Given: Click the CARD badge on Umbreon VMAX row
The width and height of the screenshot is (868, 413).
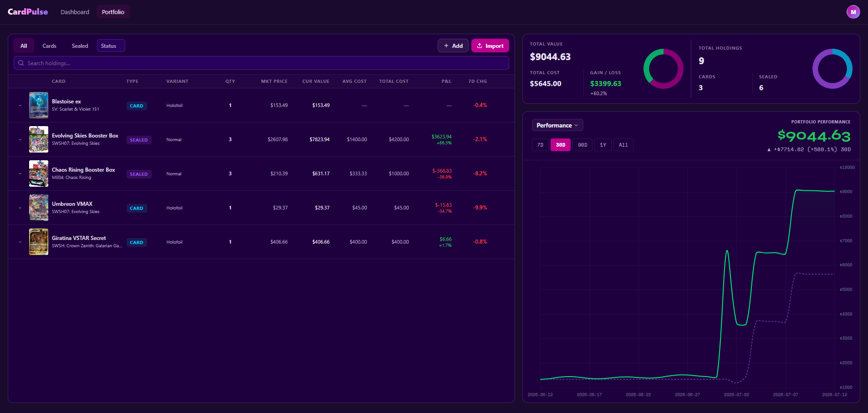Looking at the screenshot, I should [137, 208].
